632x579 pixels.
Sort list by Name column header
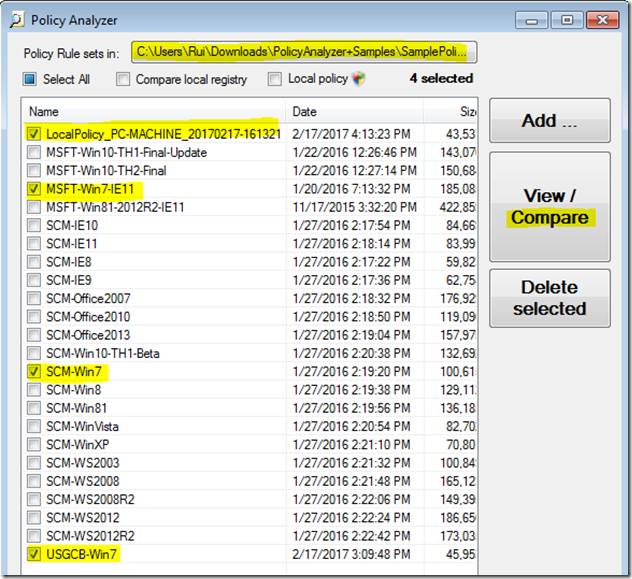(x=154, y=112)
